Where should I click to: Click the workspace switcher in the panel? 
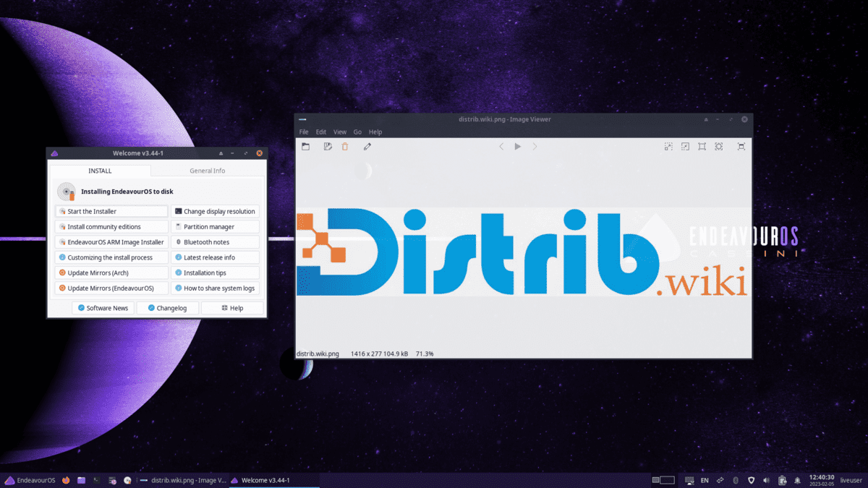click(x=663, y=480)
